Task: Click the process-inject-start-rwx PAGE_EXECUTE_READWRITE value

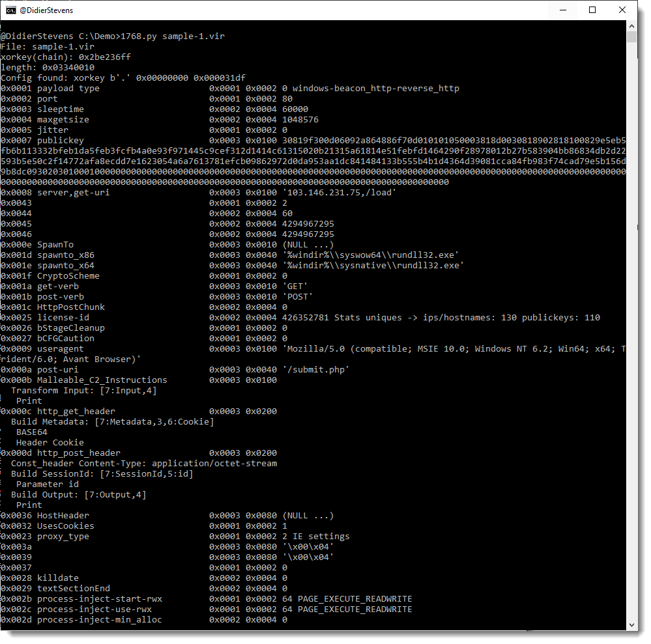Action: (354, 599)
